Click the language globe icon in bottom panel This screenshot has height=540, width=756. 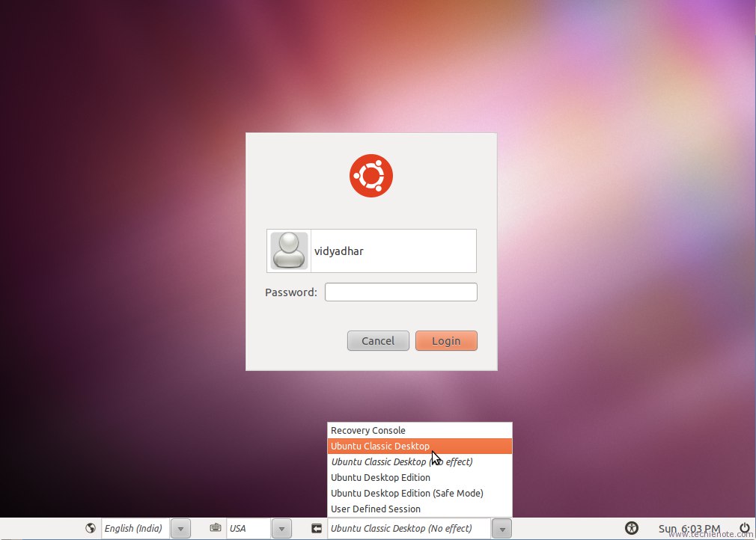90,528
